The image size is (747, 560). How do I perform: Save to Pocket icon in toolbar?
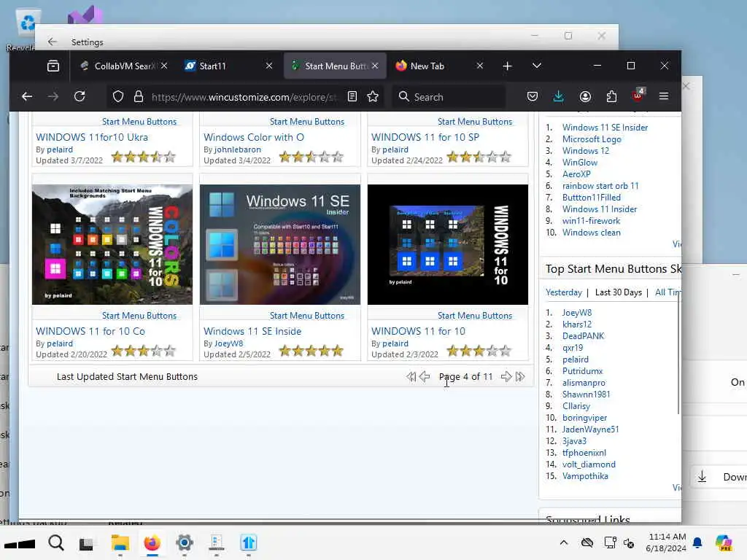(532, 97)
